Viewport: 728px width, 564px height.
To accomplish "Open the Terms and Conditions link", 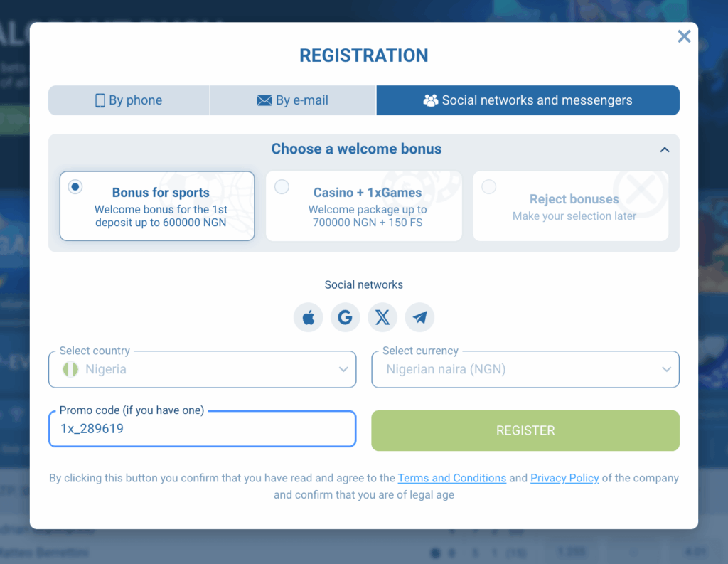I will coord(452,478).
